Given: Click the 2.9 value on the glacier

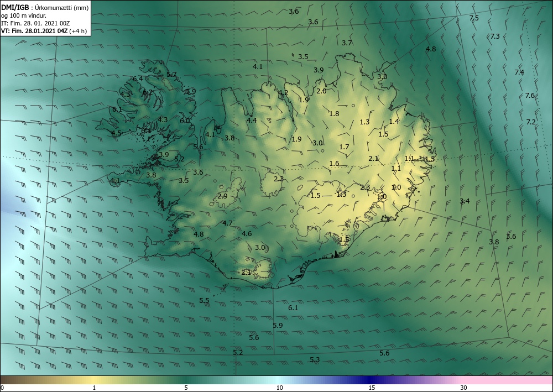Looking at the screenshot, I should pyautogui.click(x=222, y=196).
